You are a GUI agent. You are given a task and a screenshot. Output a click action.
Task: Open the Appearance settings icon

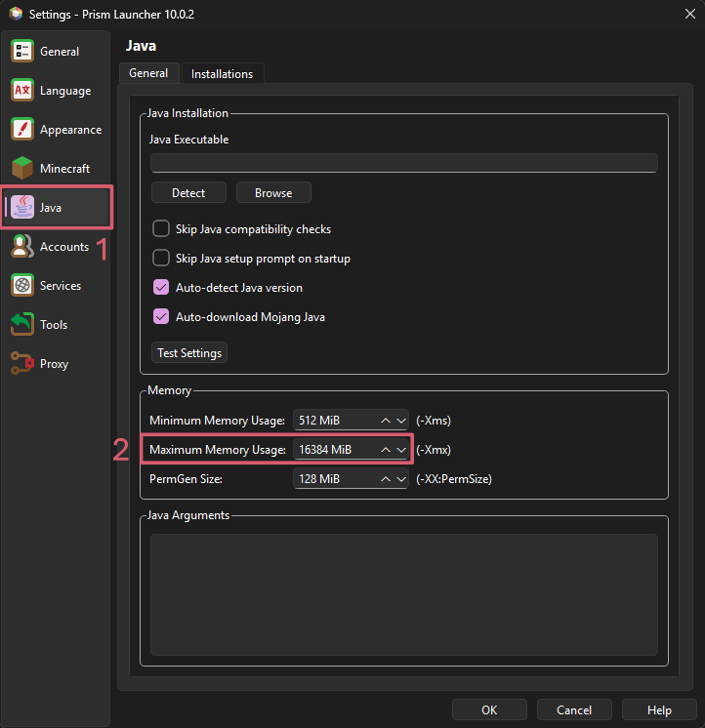(x=21, y=129)
